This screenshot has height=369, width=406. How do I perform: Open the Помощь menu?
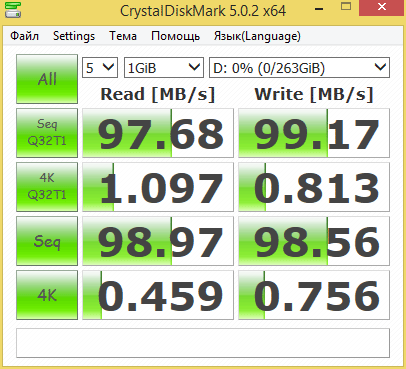pos(175,36)
